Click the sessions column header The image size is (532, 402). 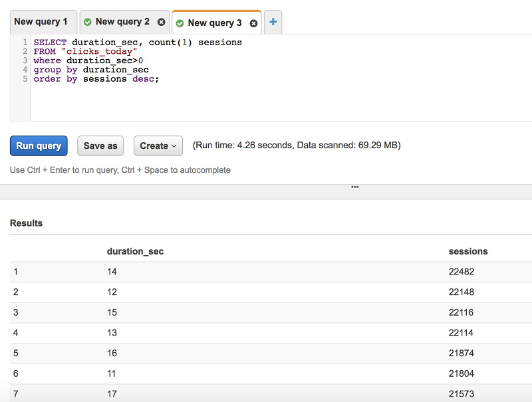pyautogui.click(x=468, y=252)
